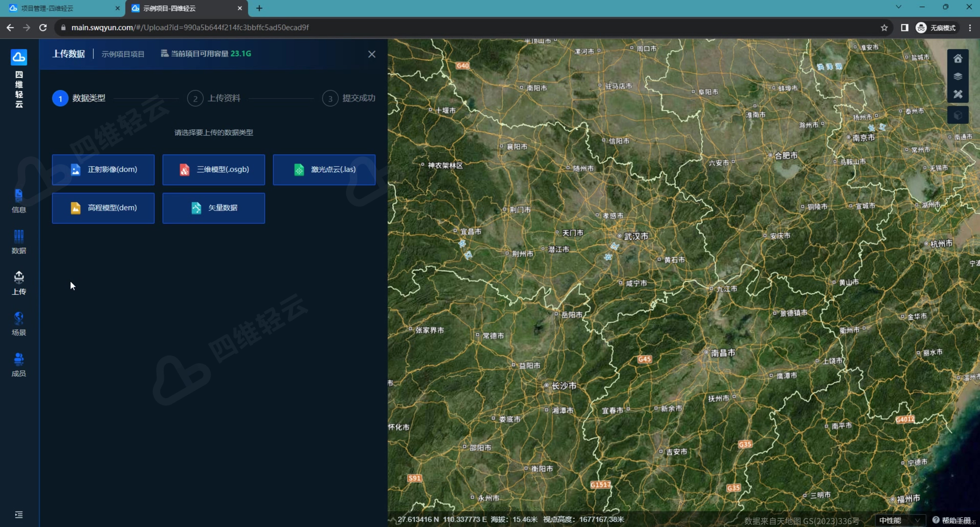Viewport: 980px width, 527px height.
Task: Select 激光点云(.las) data type
Action: tap(324, 170)
